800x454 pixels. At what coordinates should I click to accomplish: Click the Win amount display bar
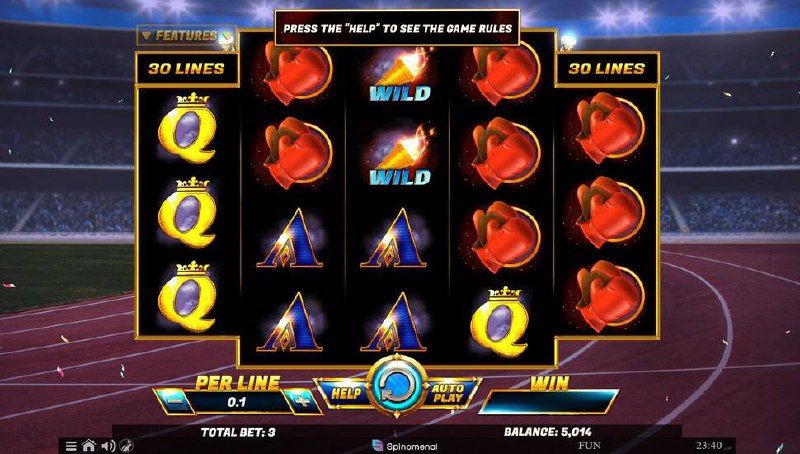click(x=549, y=401)
